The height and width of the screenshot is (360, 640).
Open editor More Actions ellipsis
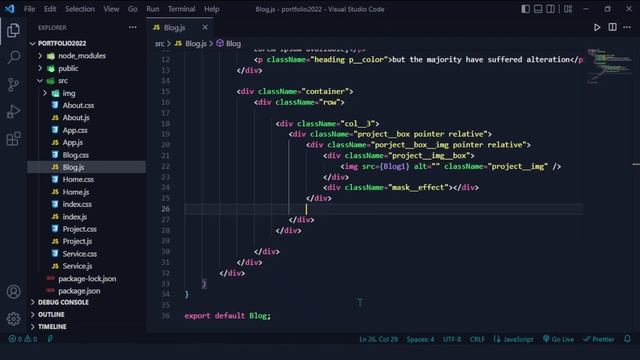pyautogui.click(x=627, y=27)
